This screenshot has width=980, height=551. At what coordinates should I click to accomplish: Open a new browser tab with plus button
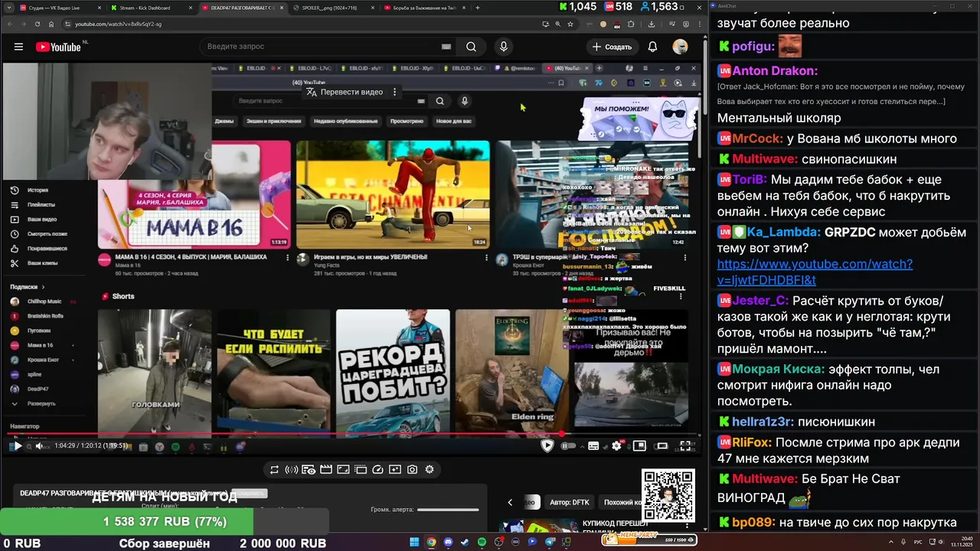click(478, 8)
